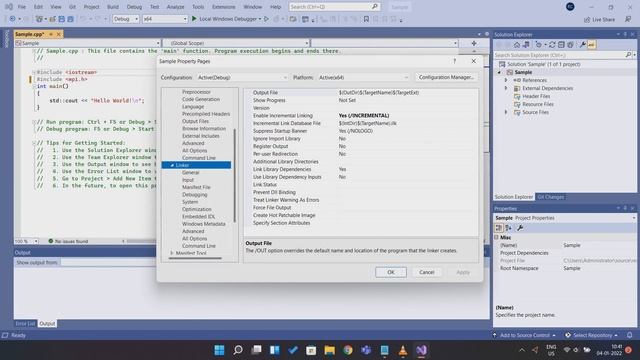Click the Visual Studio taskbar icon
Screen dimensions: 640x360
coord(421,350)
